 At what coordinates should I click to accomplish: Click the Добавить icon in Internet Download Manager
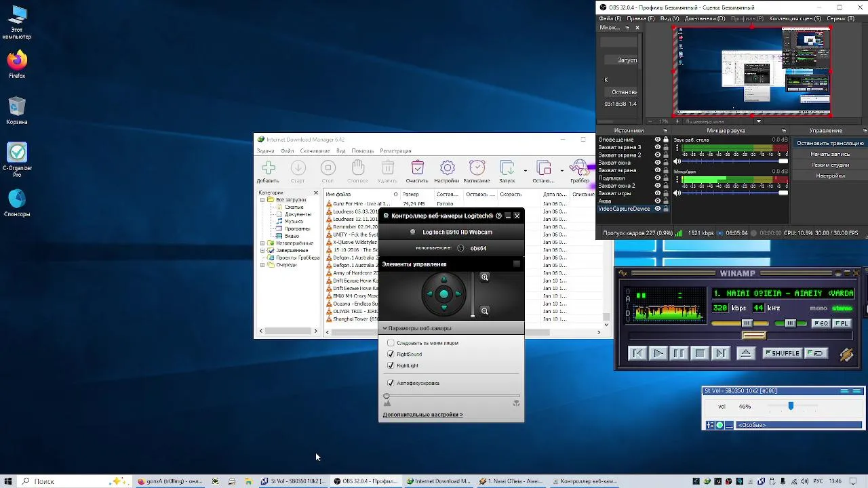click(269, 168)
